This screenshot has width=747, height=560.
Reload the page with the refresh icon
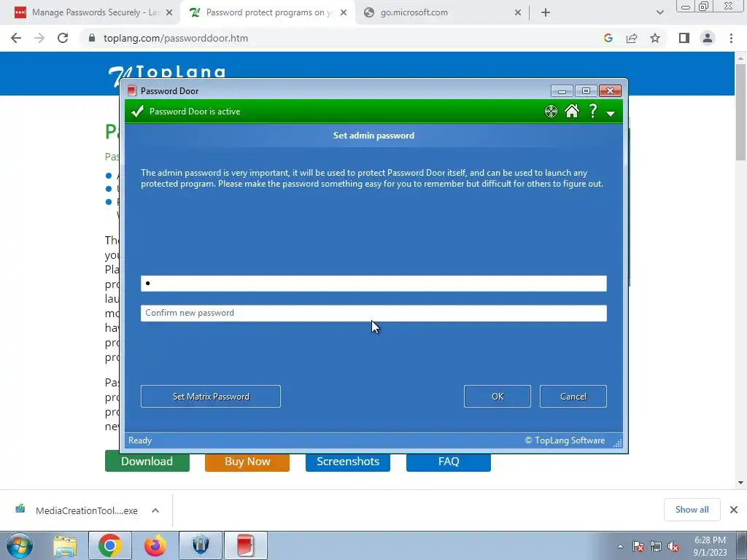(63, 38)
